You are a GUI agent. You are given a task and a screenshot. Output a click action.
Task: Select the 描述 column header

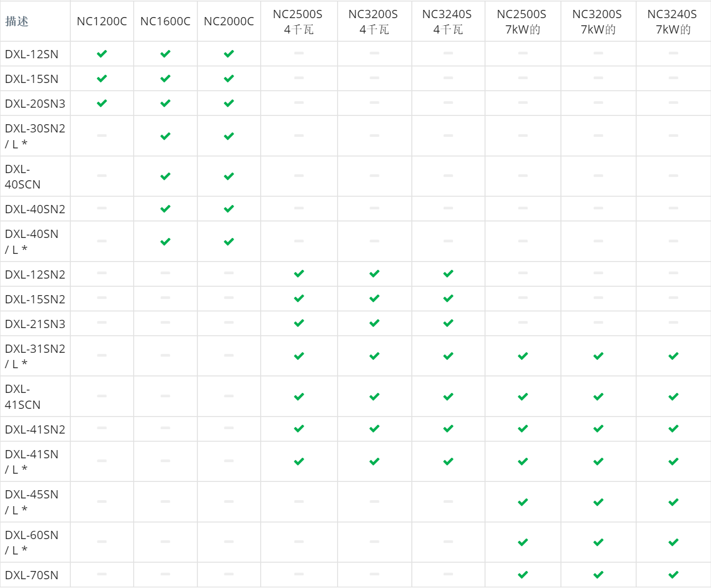pos(17,21)
